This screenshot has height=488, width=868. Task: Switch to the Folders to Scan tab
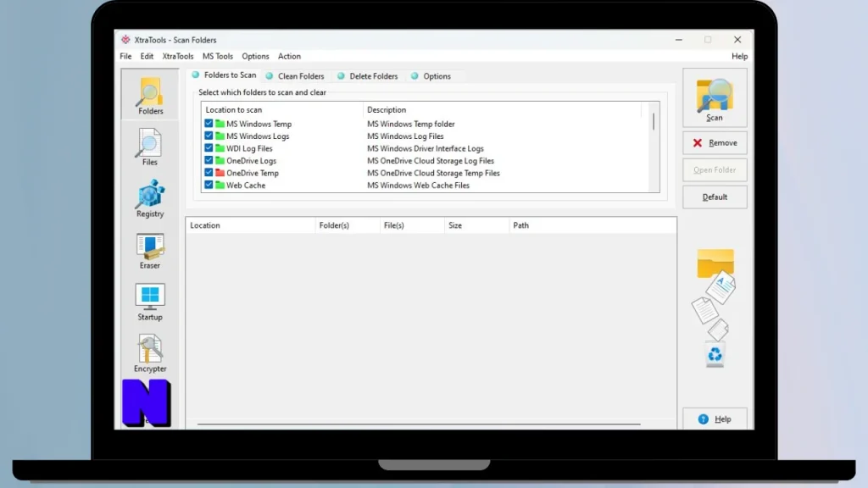tap(224, 75)
